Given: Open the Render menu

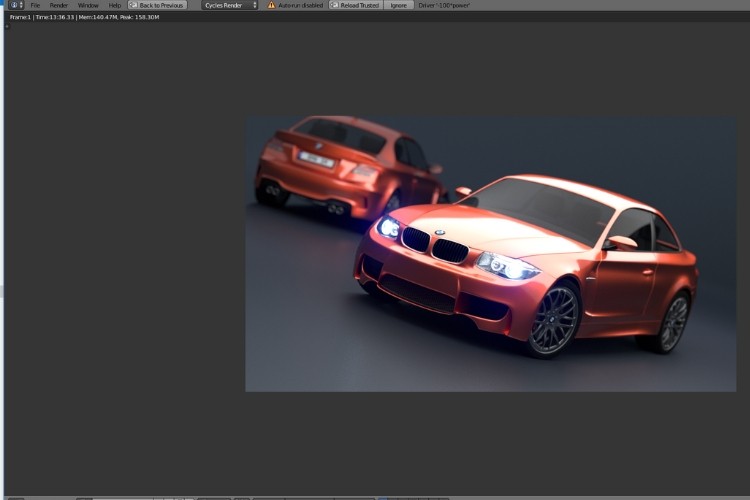Looking at the screenshot, I should coord(59,5).
